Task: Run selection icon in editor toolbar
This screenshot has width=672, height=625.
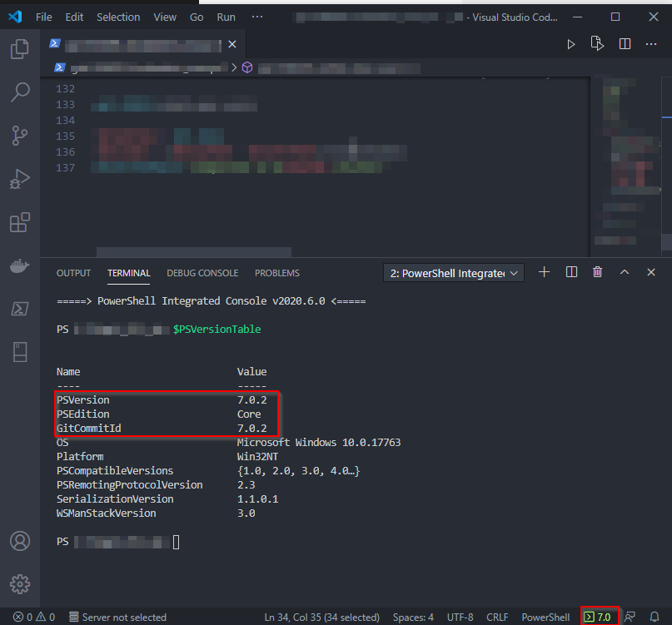Action: pos(597,44)
